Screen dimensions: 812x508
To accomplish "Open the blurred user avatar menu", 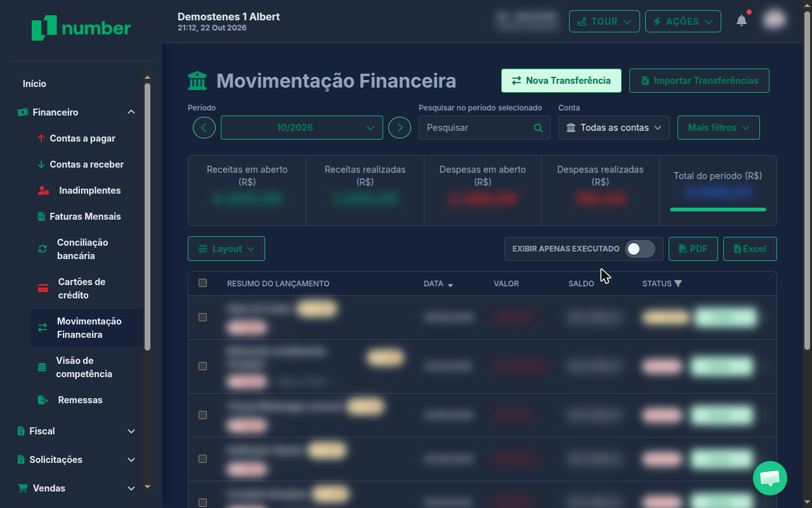I will click(774, 21).
